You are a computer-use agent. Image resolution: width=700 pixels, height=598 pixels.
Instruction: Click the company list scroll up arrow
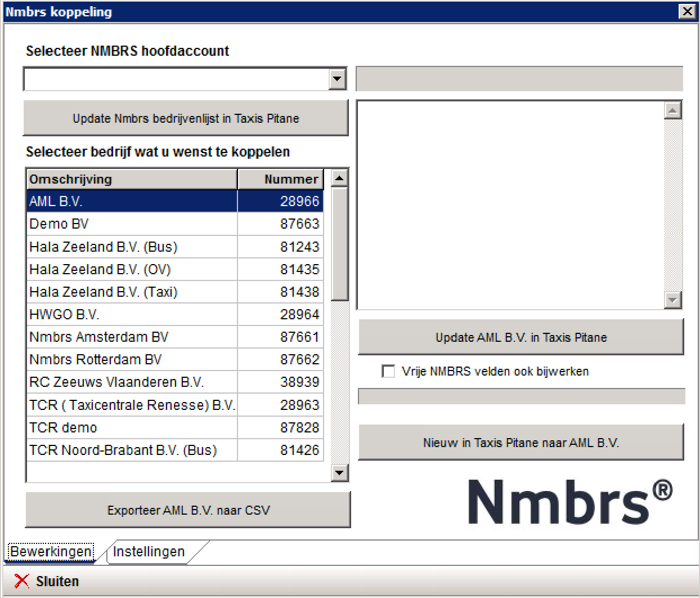tap(339, 178)
